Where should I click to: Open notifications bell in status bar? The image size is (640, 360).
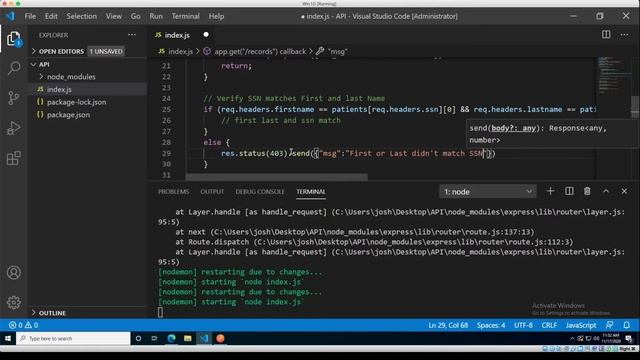(627, 325)
